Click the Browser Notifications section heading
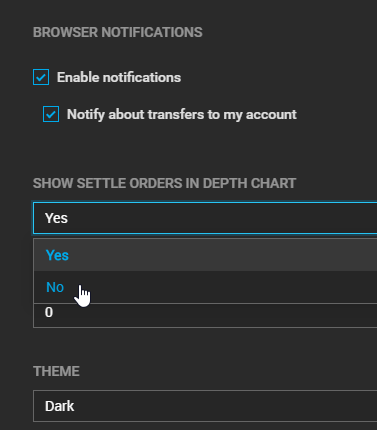 (118, 32)
